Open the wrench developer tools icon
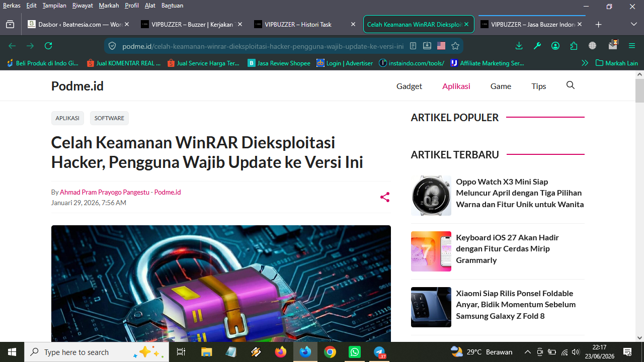Image resolution: width=644 pixels, height=362 pixels. (x=537, y=46)
